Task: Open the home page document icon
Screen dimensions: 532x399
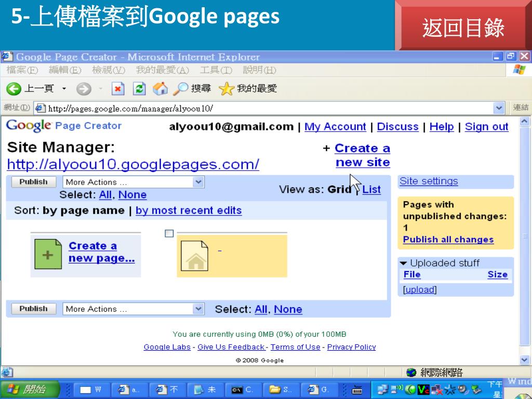Action: [194, 256]
